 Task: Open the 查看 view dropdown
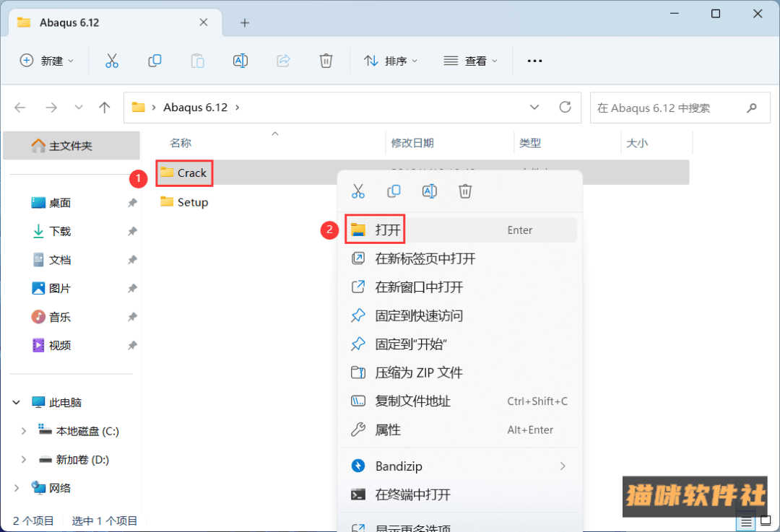470,61
